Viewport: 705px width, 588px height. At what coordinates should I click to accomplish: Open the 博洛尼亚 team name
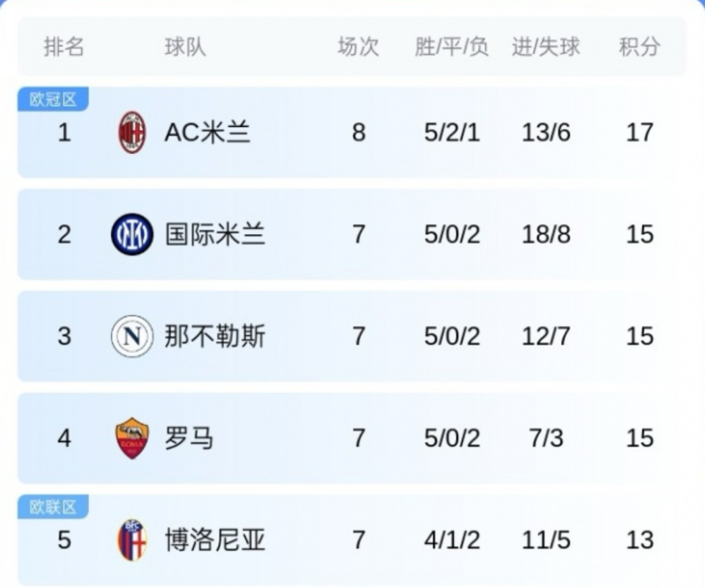coord(214,540)
